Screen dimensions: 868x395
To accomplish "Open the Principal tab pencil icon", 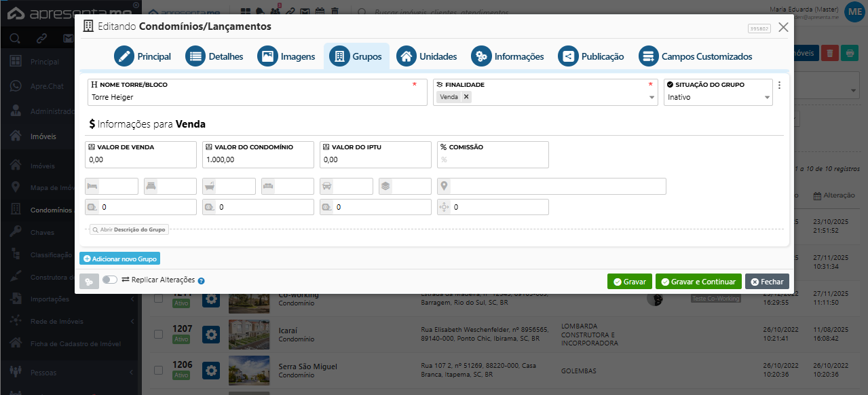I will point(124,56).
